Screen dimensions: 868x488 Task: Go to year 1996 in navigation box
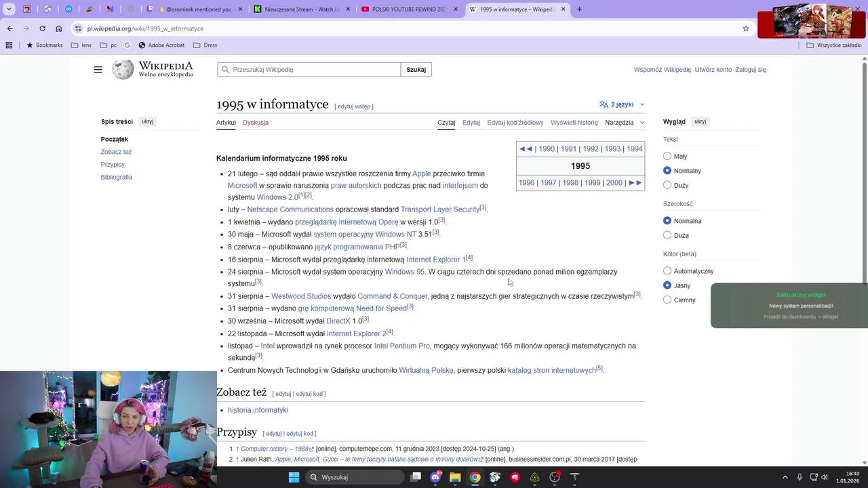tap(526, 183)
